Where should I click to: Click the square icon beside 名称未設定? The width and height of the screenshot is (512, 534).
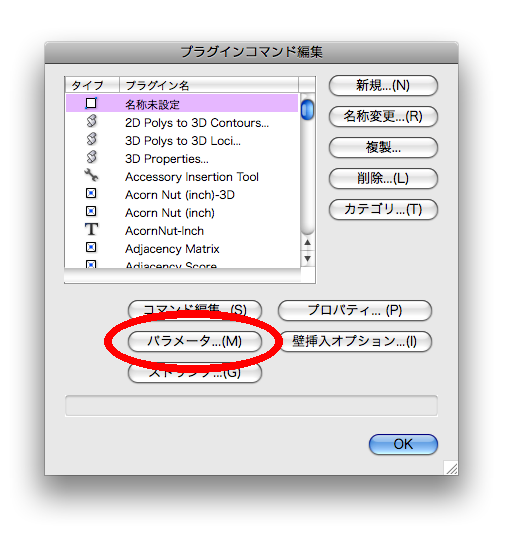(x=91, y=103)
